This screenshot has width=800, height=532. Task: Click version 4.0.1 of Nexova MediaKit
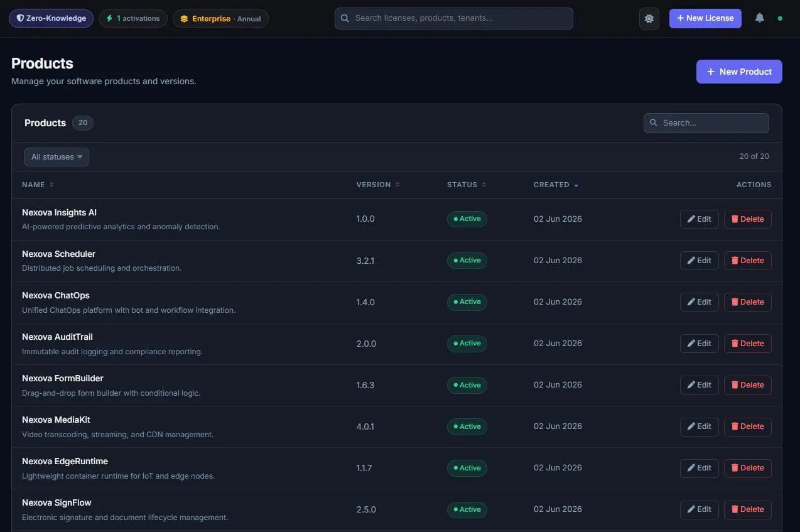(x=365, y=426)
